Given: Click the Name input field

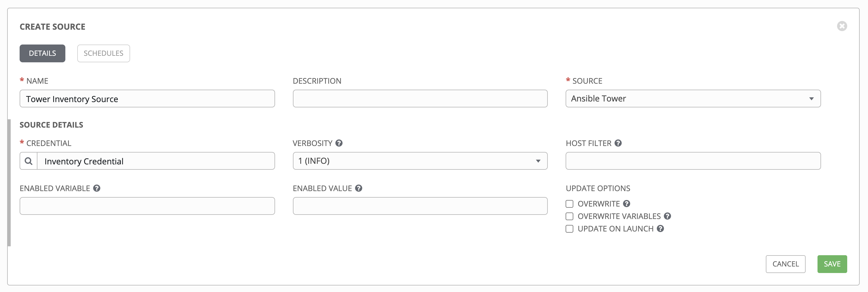Looking at the screenshot, I should [147, 99].
